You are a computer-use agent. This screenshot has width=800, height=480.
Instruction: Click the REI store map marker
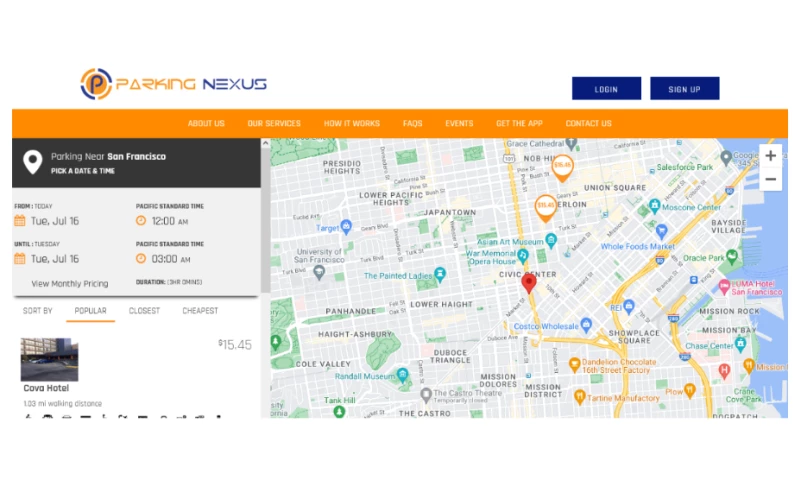pos(629,306)
